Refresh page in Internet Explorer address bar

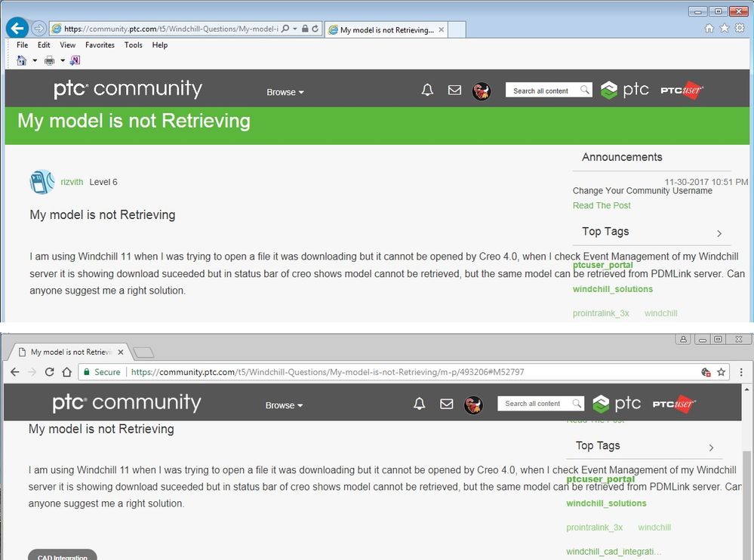point(315,29)
